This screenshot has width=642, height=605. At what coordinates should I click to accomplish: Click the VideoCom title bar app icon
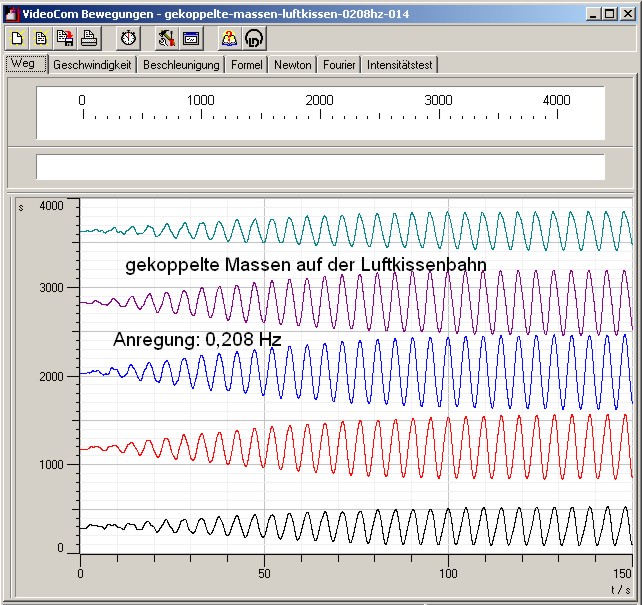[11, 14]
